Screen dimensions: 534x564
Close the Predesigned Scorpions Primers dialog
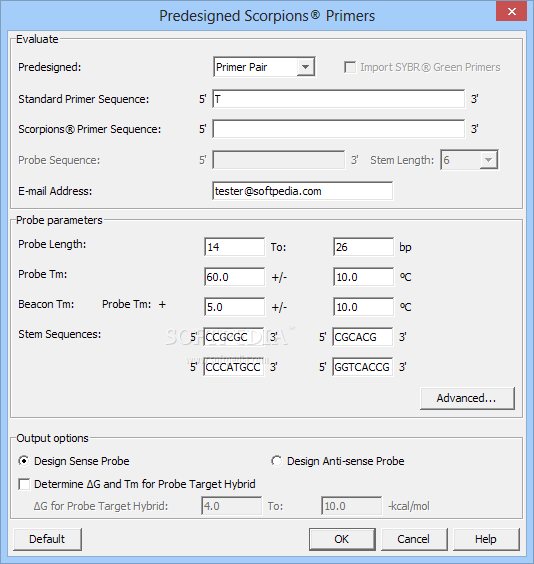(511, 12)
